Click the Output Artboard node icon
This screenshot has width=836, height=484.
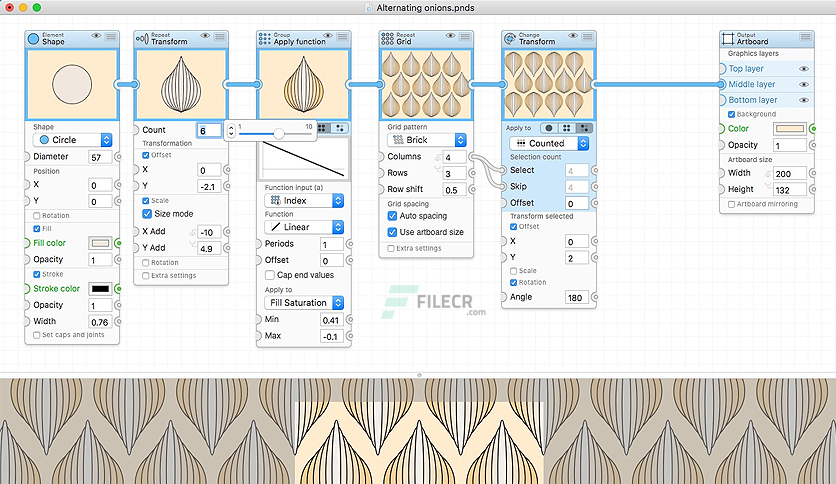click(x=728, y=38)
